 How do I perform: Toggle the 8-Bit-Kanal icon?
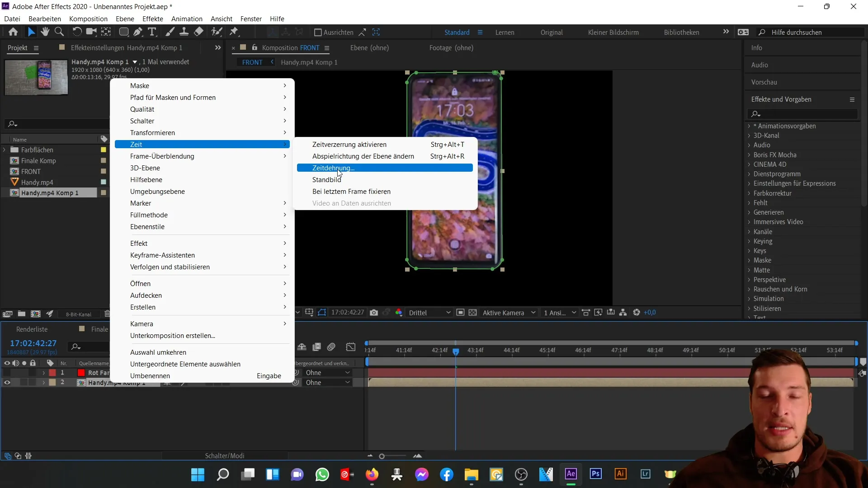click(78, 314)
